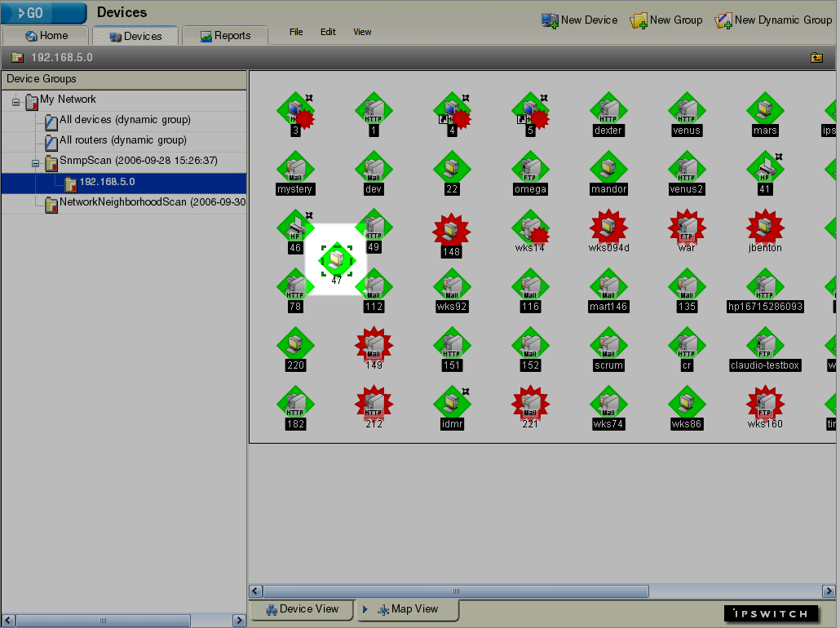
Task: Select the omega FTP device
Action: coord(530,173)
